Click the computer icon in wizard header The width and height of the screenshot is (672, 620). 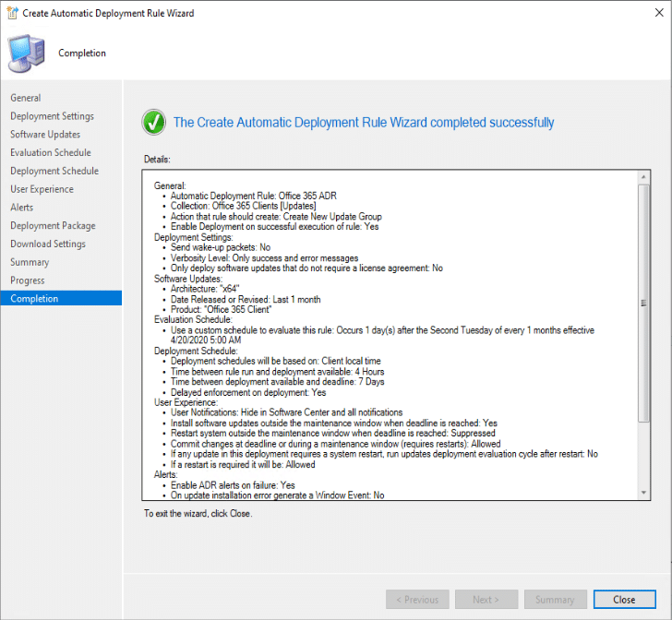pos(26,54)
